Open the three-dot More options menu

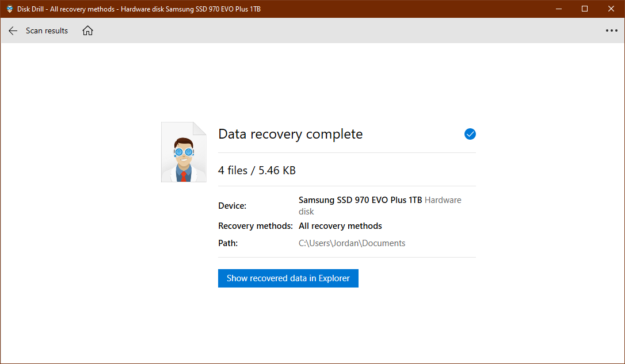click(x=611, y=30)
